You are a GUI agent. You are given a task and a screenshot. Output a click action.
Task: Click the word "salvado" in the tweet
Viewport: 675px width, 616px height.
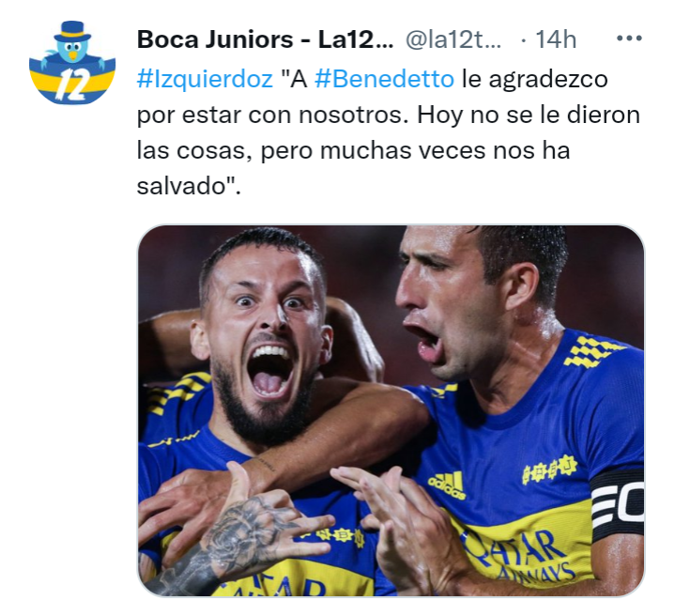tap(182, 186)
